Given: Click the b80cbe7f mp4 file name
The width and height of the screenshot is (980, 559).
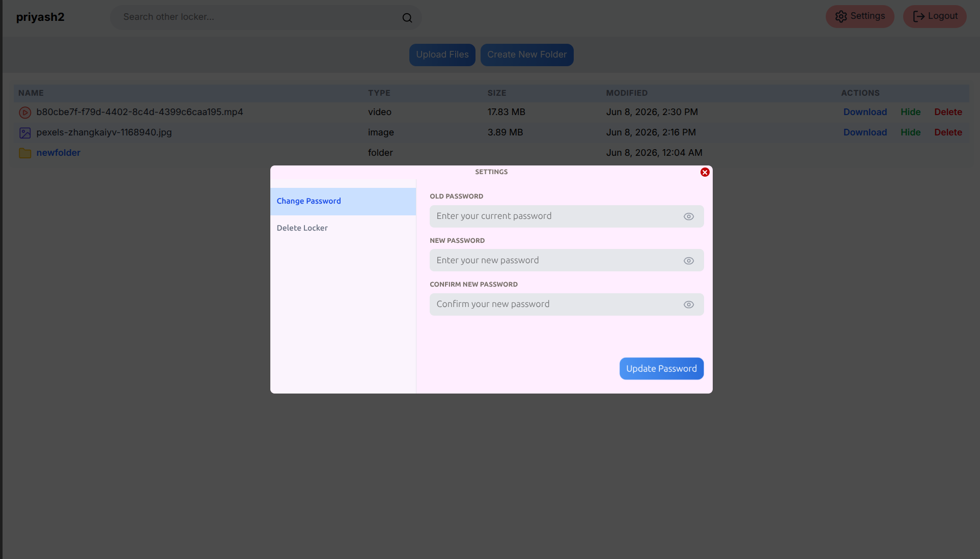Looking at the screenshot, I should pos(139,112).
